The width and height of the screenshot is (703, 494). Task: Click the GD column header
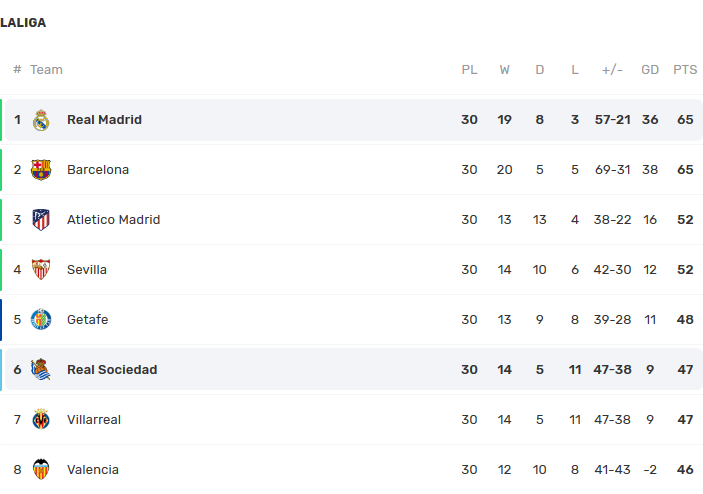point(650,70)
